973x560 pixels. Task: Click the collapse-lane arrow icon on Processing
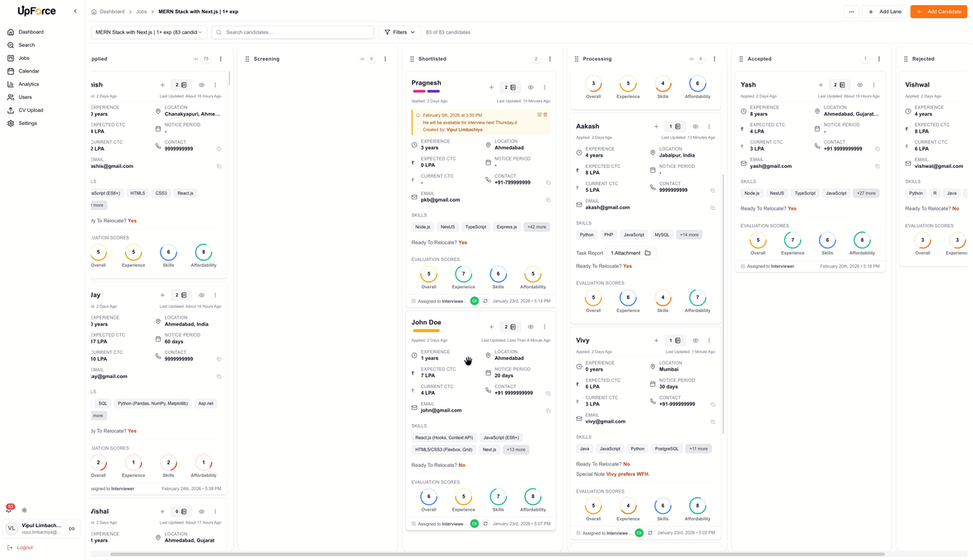pos(690,58)
